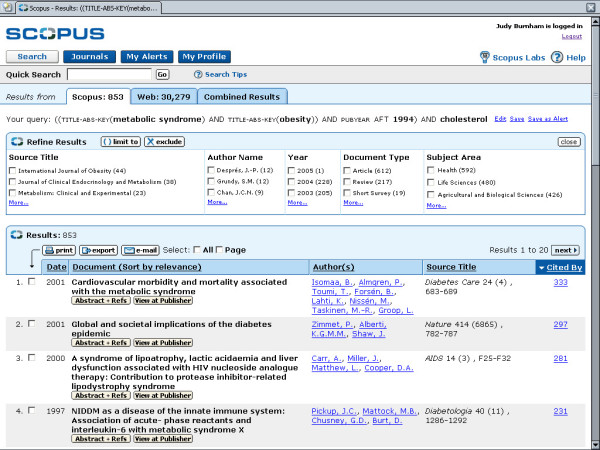
Task: Check document type Review (217)
Action: pyautogui.click(x=347, y=182)
